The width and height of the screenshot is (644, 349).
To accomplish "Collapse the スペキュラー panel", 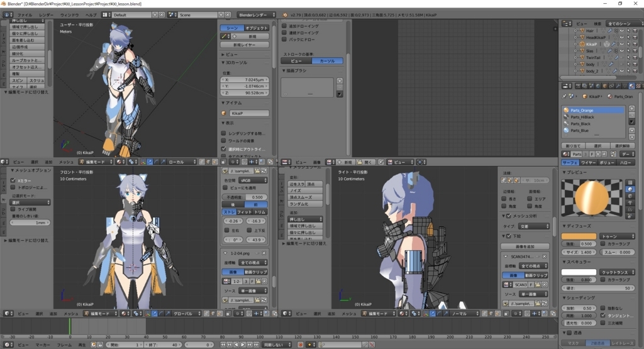I will (x=564, y=262).
